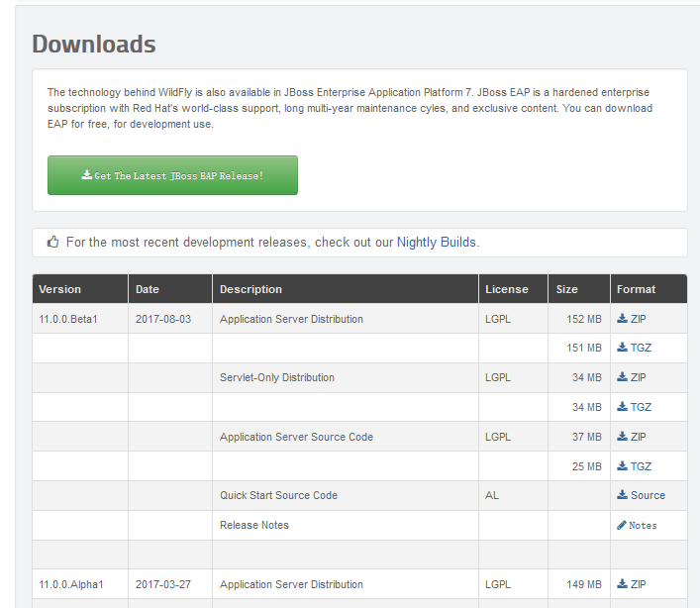Click the Beta1 Application Server Distribution description
This screenshot has height=608, width=700.
291,319
